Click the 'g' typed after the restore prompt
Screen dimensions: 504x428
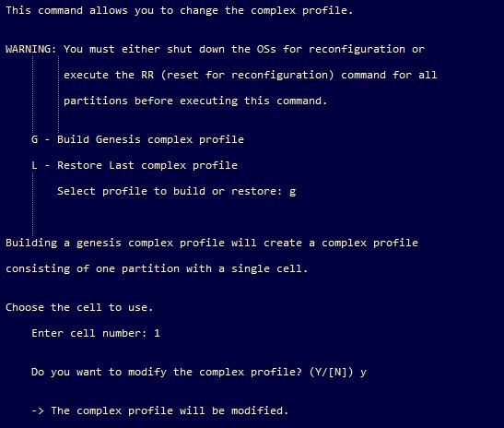pyautogui.click(x=292, y=192)
